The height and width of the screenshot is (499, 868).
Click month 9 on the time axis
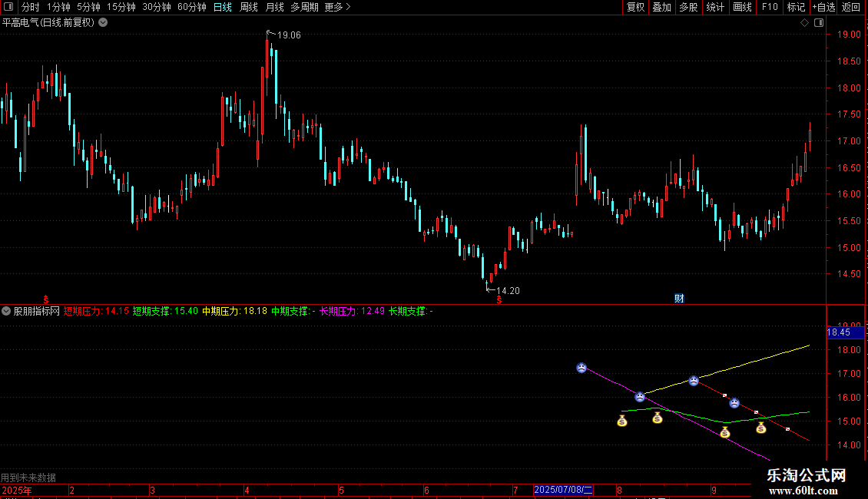(714, 490)
